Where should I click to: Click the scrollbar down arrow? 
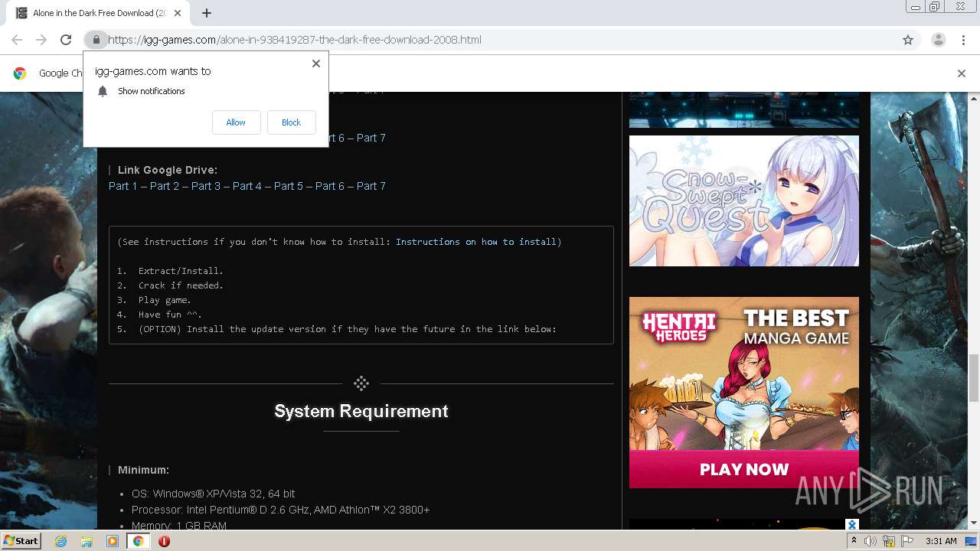click(x=973, y=523)
